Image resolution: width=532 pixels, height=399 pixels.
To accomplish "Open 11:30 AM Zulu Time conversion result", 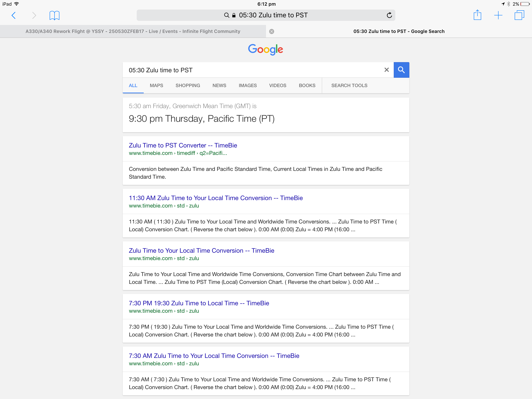I will 216,198.
